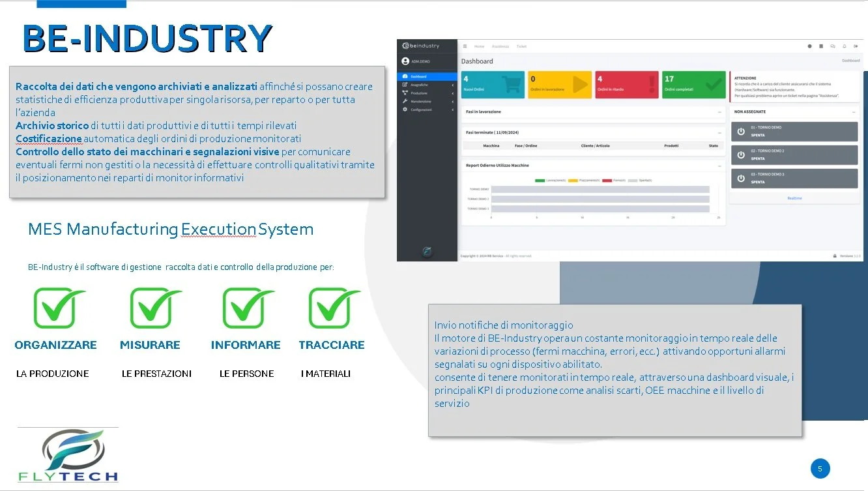Click the Dashboard breadcrumb at top right
868x491 pixels.
[x=850, y=61]
